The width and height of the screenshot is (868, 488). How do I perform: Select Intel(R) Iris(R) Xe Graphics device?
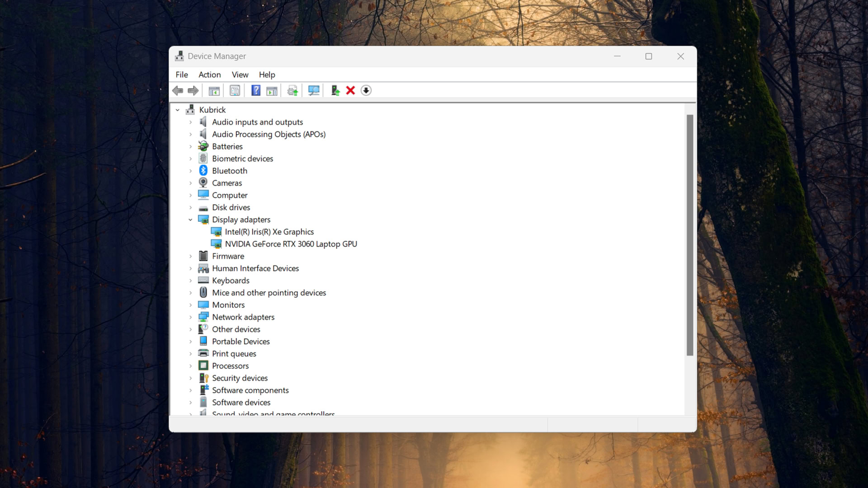coord(269,232)
